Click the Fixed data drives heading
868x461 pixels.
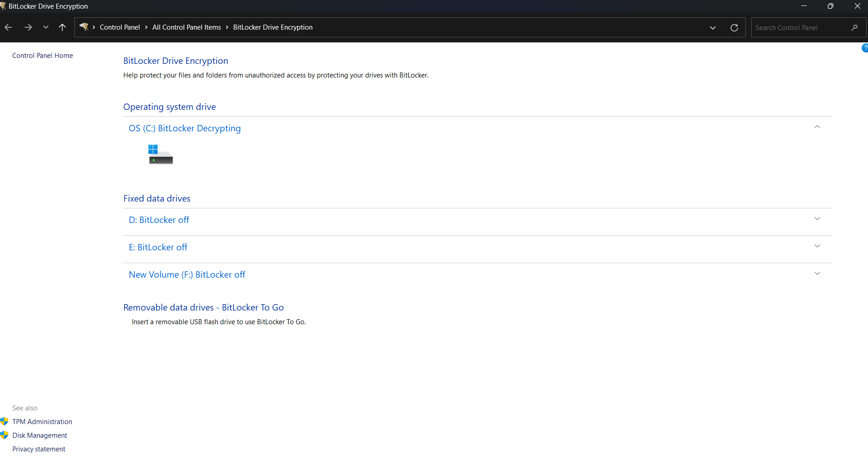[x=157, y=199]
